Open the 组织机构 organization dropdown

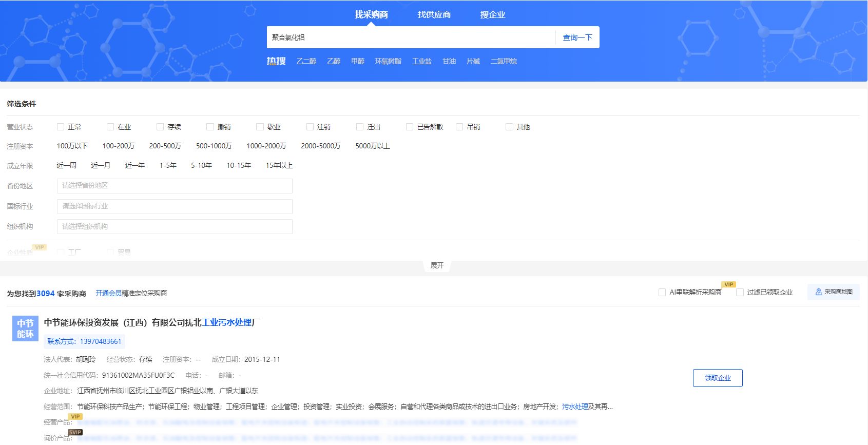175,226
